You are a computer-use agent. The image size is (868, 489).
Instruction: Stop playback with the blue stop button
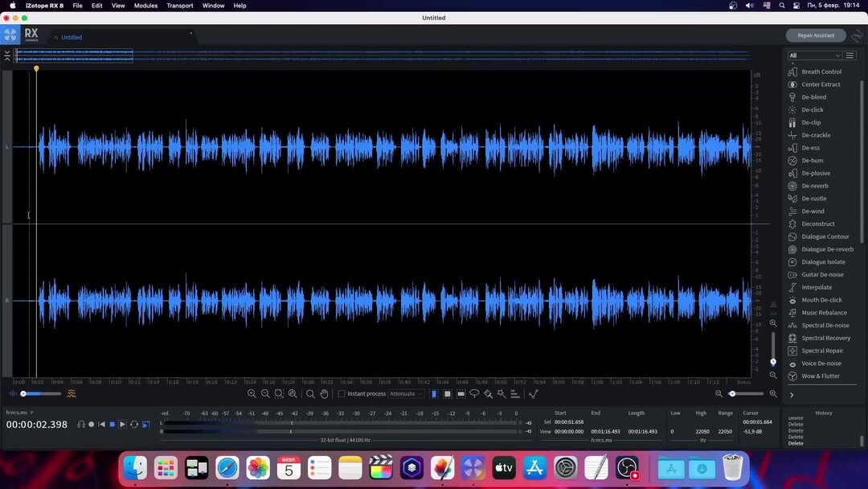[x=112, y=424]
